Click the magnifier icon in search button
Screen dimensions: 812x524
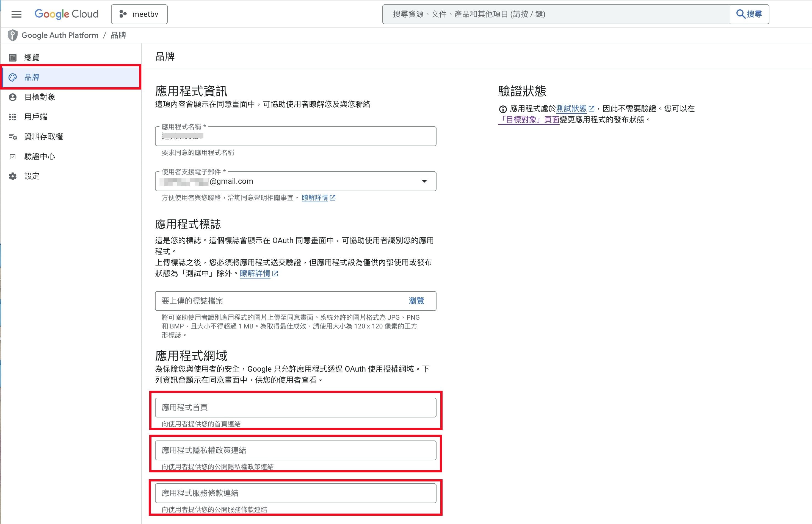[740, 14]
